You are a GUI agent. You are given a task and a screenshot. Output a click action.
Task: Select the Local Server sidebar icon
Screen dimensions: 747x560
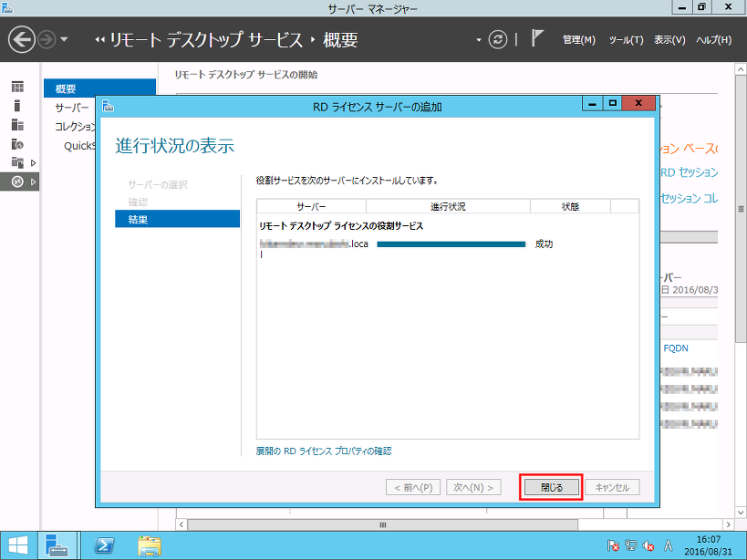click(16, 105)
